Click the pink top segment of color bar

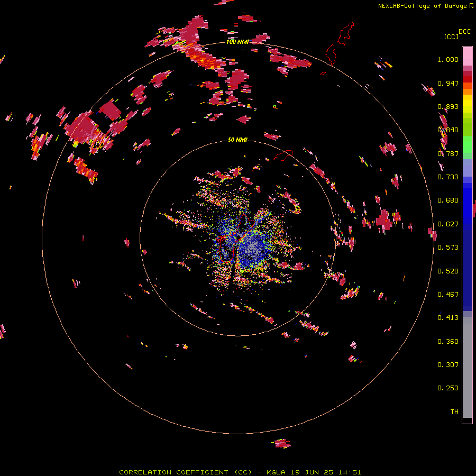point(467,56)
